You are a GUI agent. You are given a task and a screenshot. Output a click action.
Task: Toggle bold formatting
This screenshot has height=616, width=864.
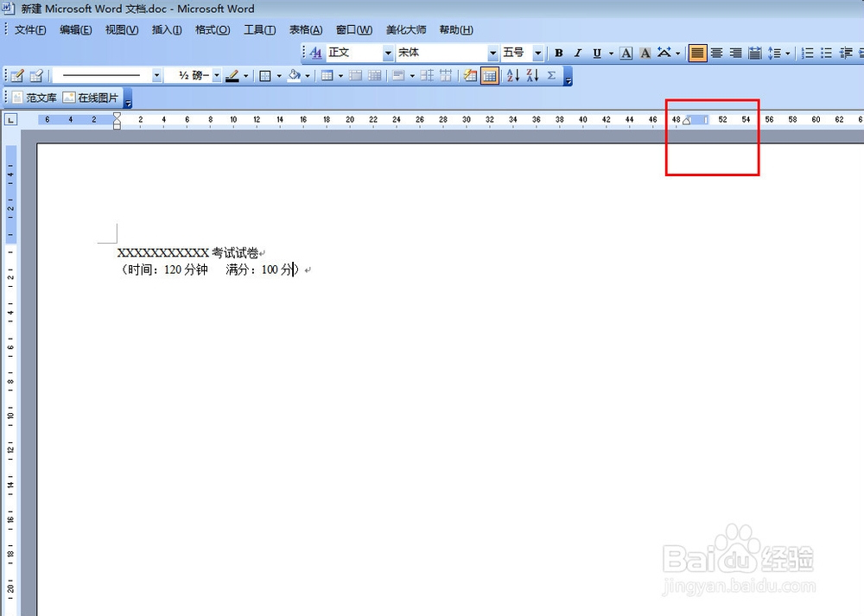(559, 53)
